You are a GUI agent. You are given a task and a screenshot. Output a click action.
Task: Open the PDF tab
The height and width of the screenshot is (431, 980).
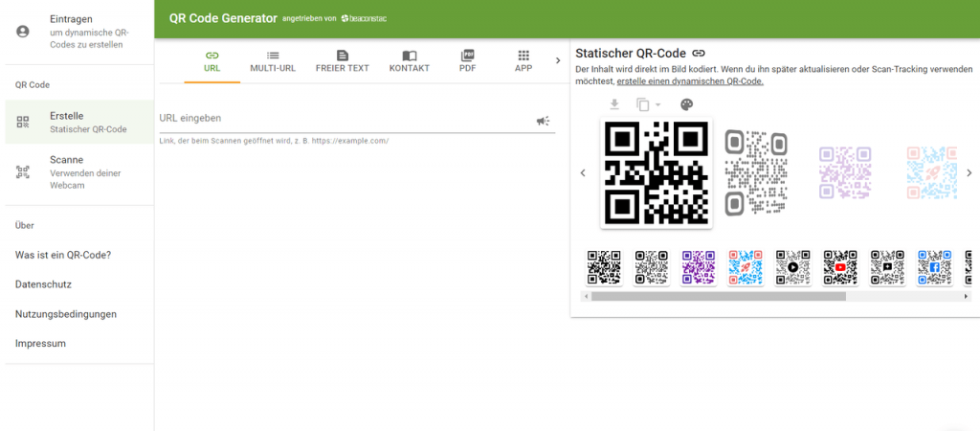pyautogui.click(x=467, y=61)
